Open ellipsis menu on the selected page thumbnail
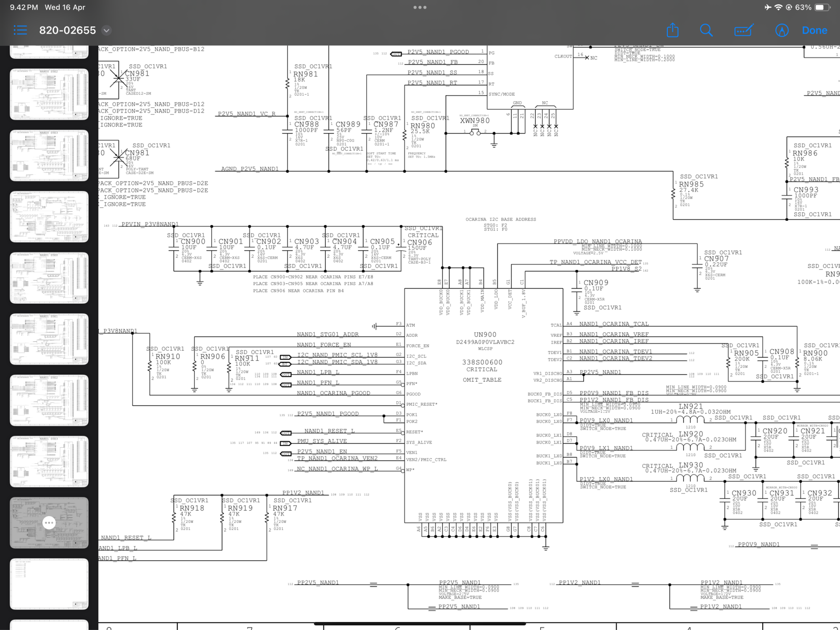This screenshot has width=840, height=630. point(49,523)
